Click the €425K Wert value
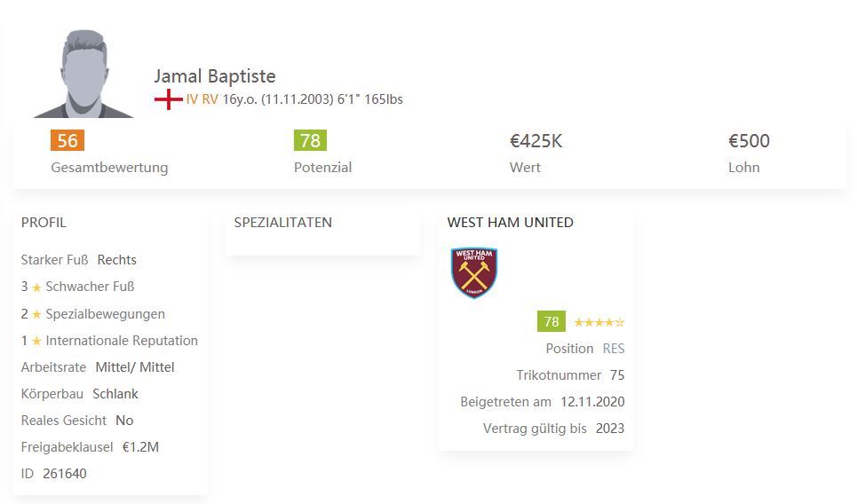857x504 pixels. [x=536, y=141]
